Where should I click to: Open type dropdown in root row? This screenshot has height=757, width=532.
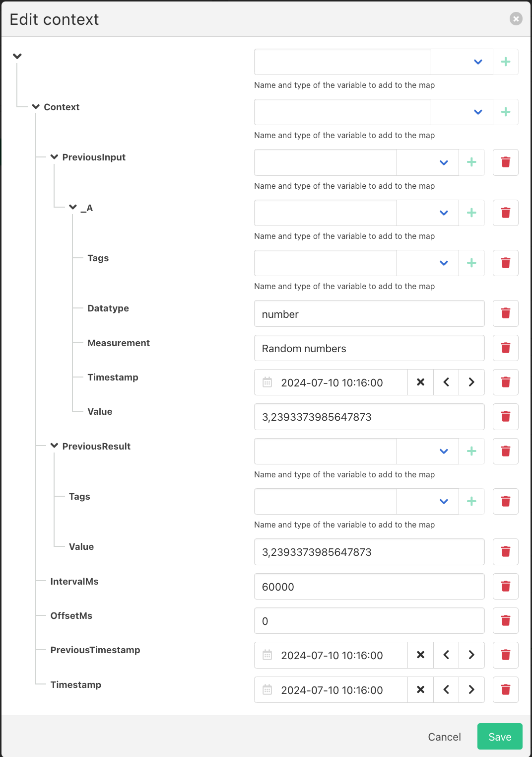462,62
